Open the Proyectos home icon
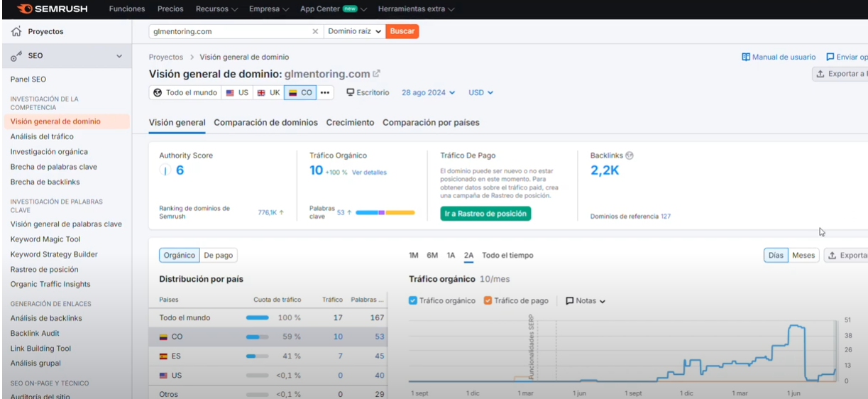Image resolution: width=868 pixels, height=399 pixels. coord(16,31)
